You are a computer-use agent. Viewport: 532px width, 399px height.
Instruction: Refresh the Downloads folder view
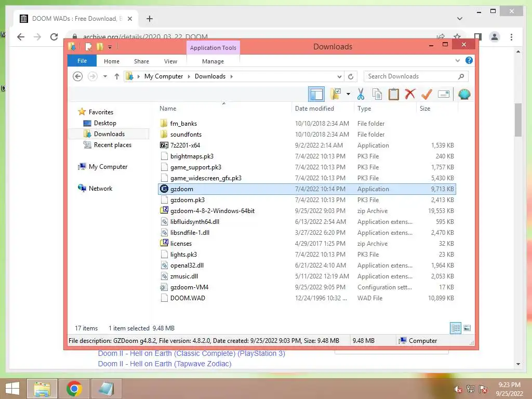point(351,76)
